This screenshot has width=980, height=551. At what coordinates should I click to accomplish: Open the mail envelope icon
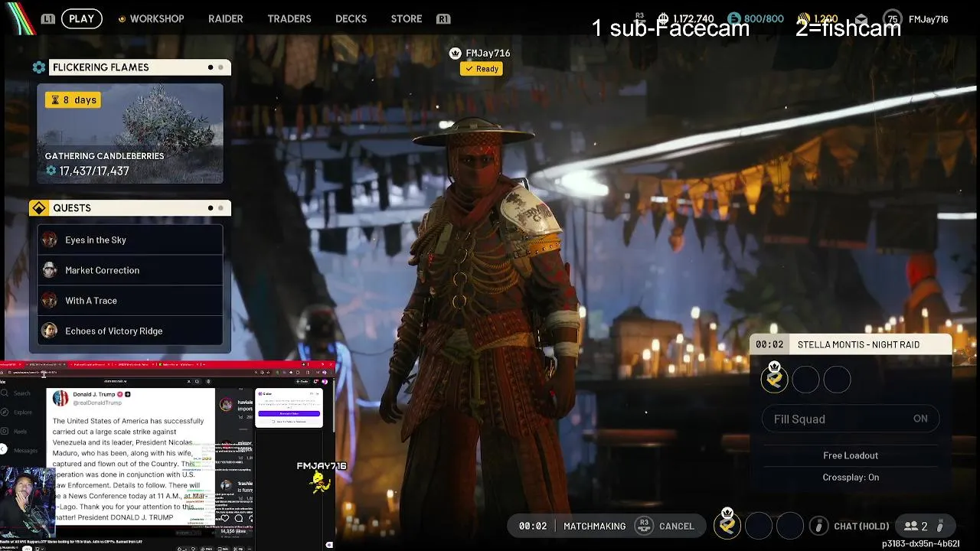(861, 19)
